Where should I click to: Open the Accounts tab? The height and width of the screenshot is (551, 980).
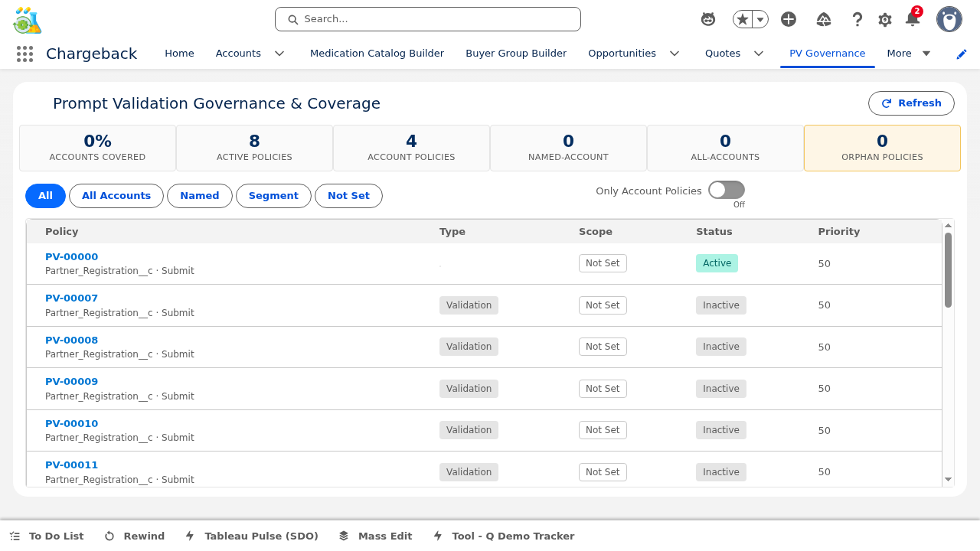tap(238, 54)
